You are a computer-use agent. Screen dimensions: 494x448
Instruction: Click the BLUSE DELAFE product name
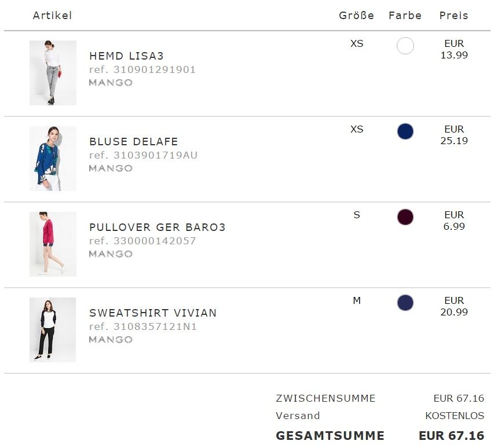click(134, 142)
